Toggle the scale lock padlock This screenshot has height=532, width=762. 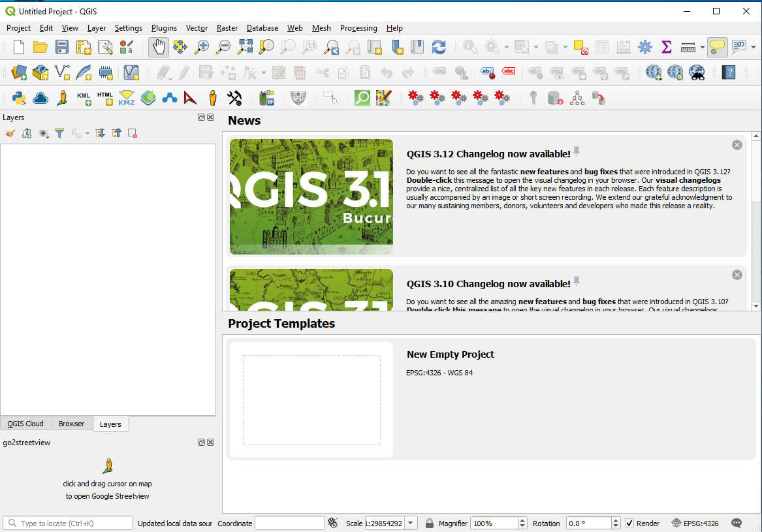pos(429,524)
